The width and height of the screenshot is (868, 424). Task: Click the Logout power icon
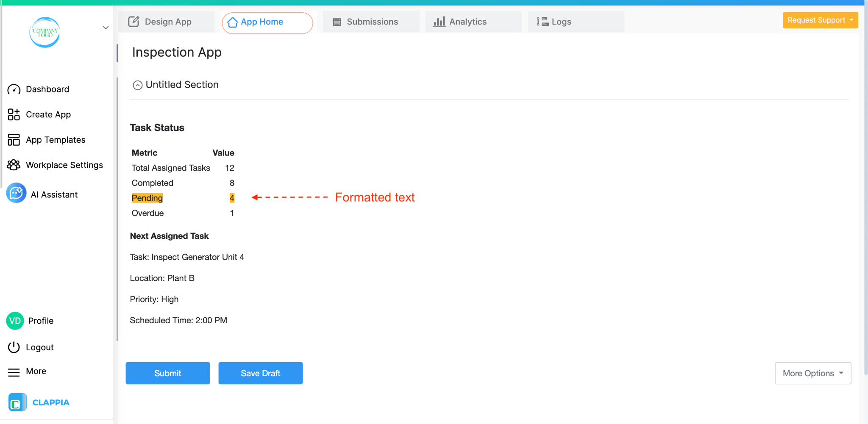(x=14, y=347)
